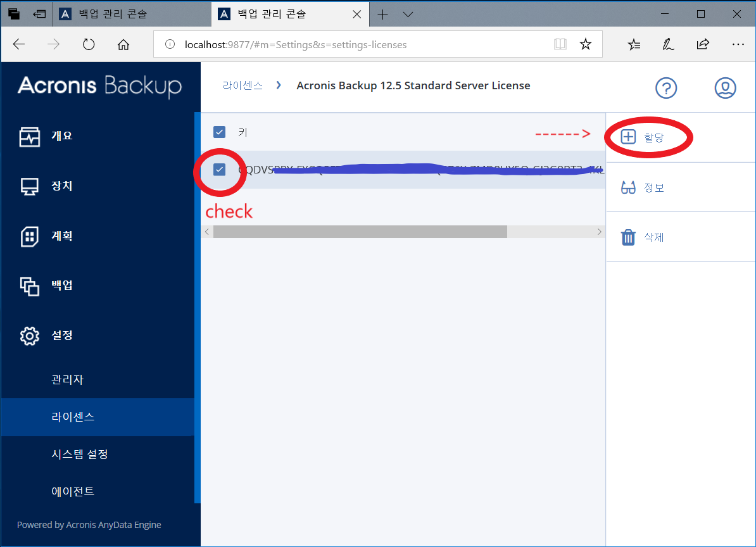Open 에이전트 submenu item
The width and height of the screenshot is (756, 547).
pyautogui.click(x=73, y=491)
